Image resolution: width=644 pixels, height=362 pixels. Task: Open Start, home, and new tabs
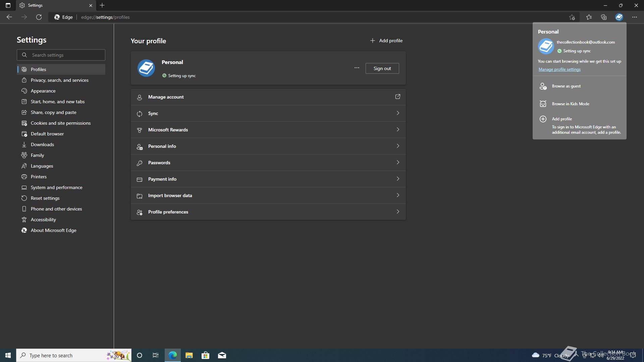click(x=61, y=102)
